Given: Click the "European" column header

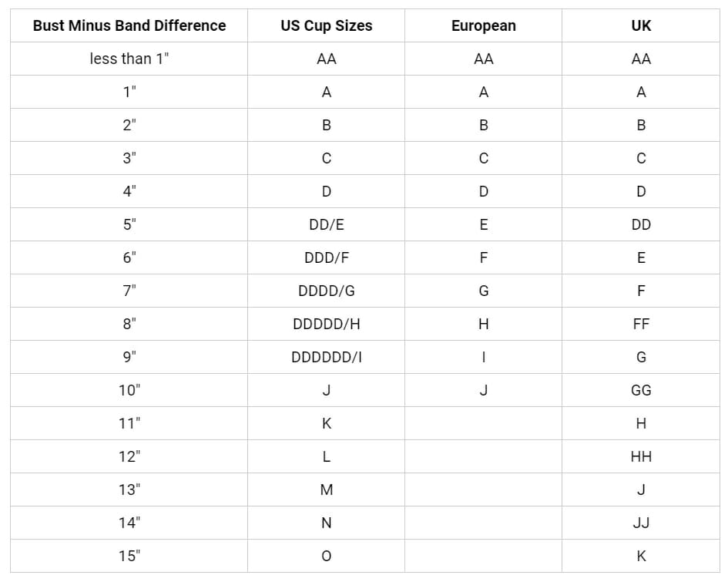Looking at the screenshot, I should point(484,25).
